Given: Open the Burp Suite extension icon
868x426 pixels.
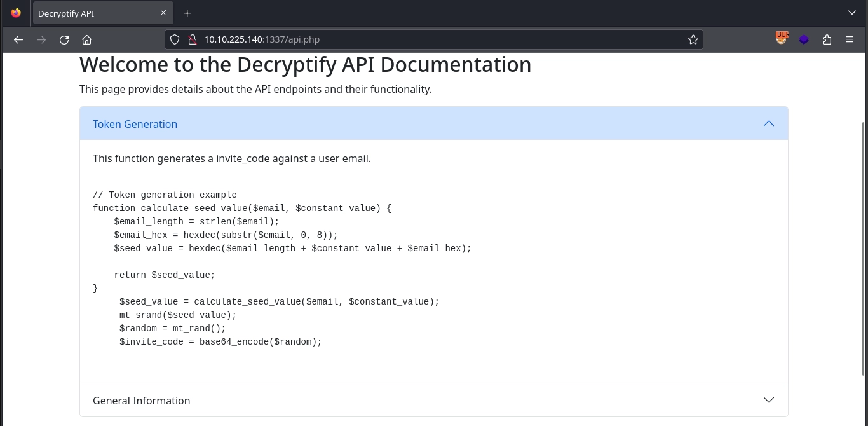Looking at the screenshot, I should click(782, 39).
